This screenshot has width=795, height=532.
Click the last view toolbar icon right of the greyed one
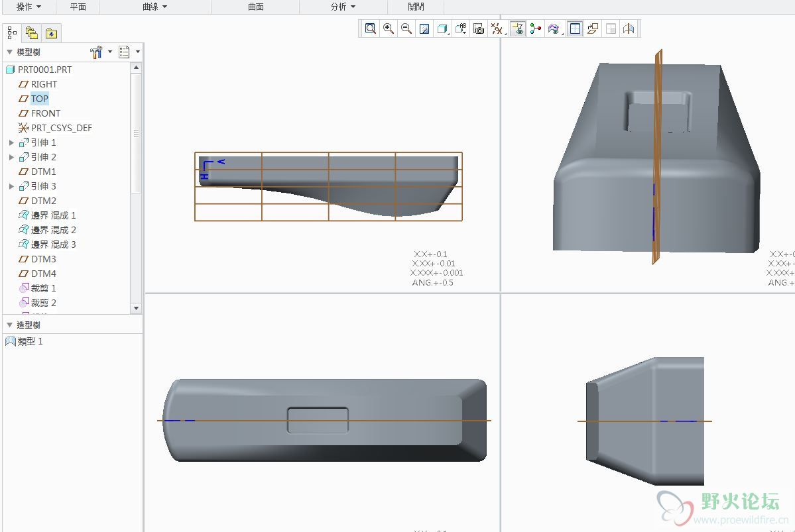(629, 29)
